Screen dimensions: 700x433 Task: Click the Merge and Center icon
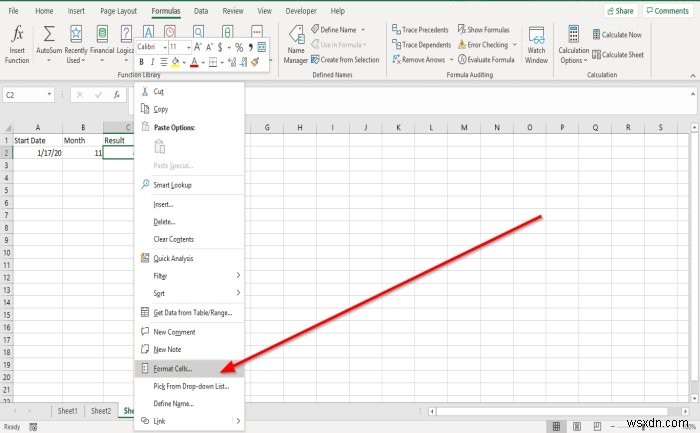(x=262, y=47)
